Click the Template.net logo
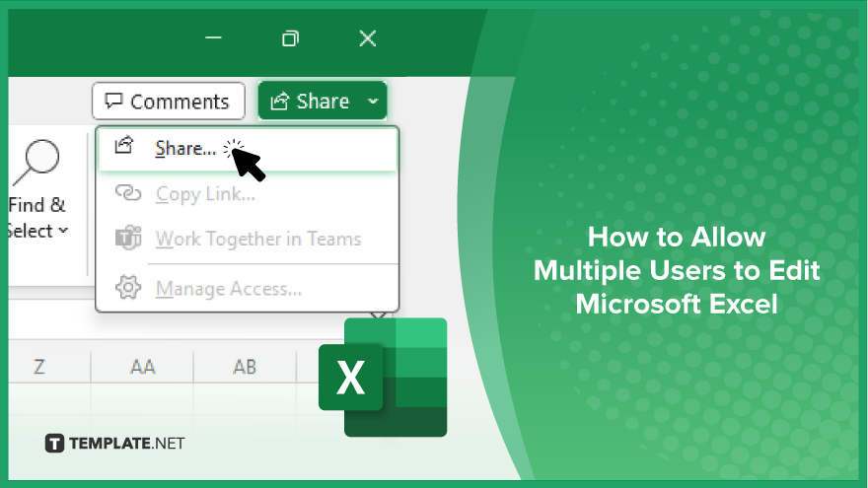 coord(114,444)
